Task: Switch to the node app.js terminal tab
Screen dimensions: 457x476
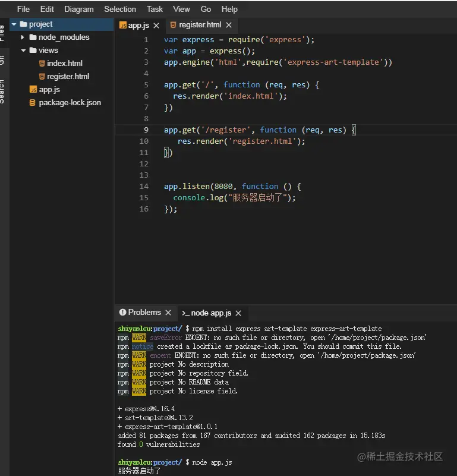Action: click(211, 313)
